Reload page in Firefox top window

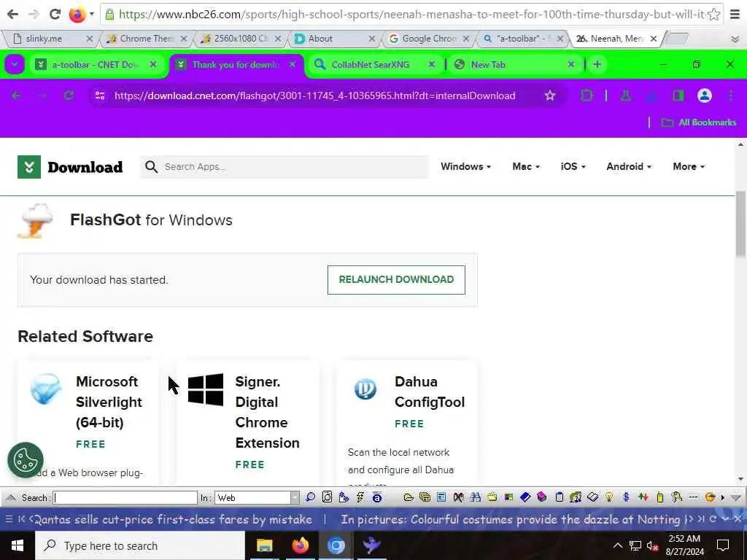pos(55,15)
